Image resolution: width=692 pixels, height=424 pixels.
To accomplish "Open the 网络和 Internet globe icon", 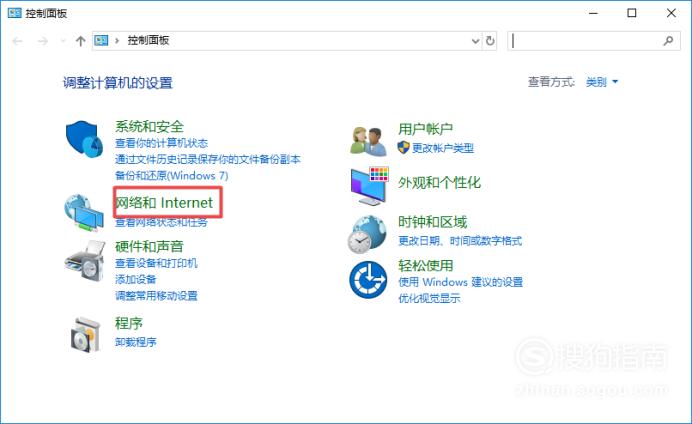I will [84, 213].
